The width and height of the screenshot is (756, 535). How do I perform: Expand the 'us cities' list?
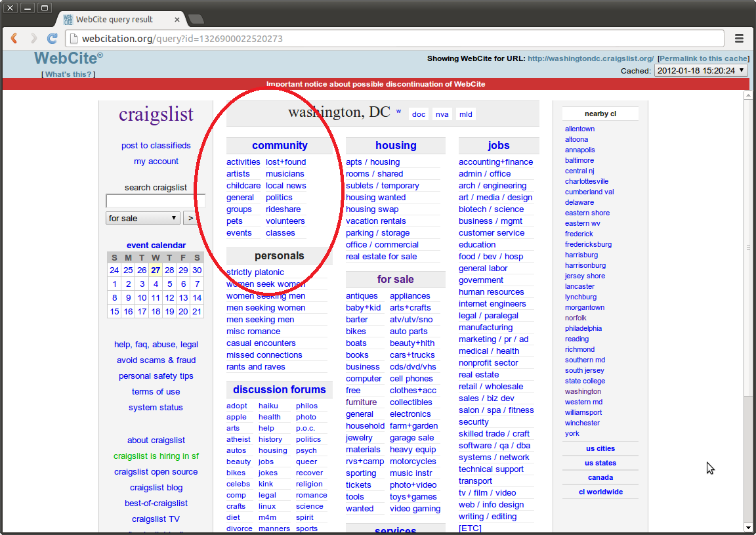[x=600, y=448]
